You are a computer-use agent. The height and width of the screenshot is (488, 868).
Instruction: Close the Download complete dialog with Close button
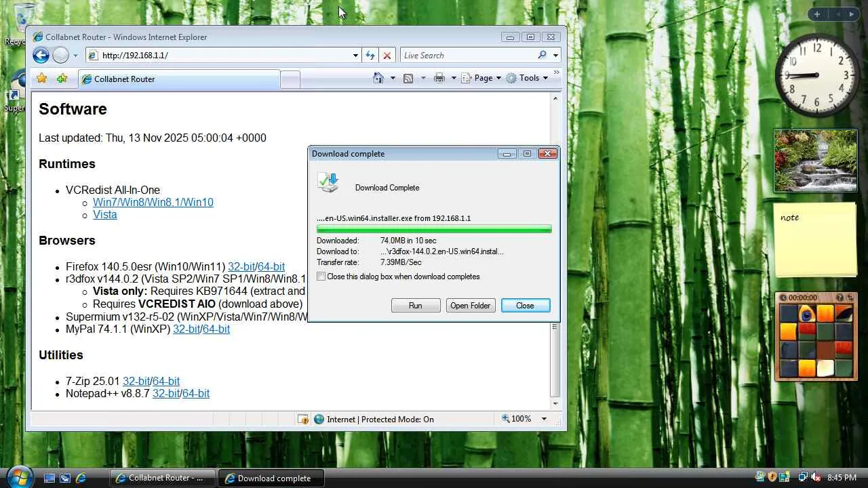click(526, 306)
